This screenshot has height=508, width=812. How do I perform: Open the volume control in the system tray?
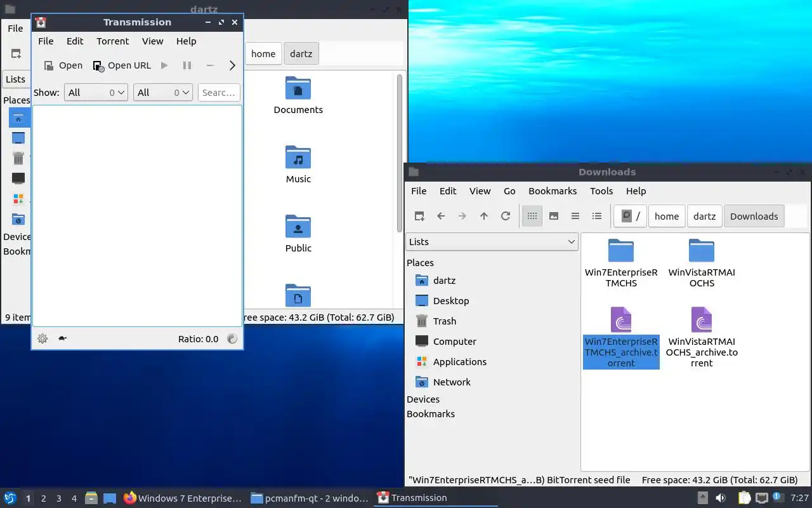721,498
